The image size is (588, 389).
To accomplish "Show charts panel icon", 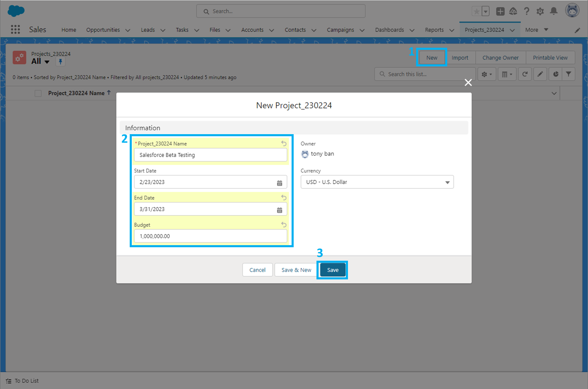I will (555, 74).
